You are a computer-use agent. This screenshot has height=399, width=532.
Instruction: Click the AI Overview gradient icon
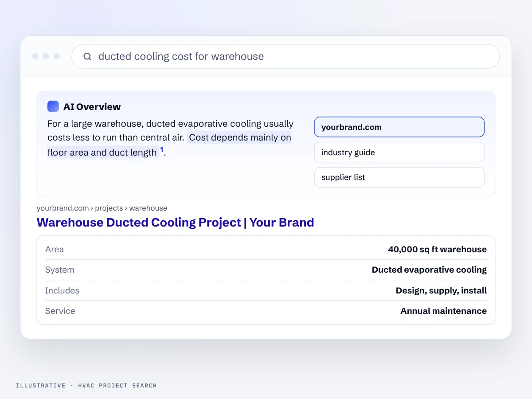click(x=53, y=106)
